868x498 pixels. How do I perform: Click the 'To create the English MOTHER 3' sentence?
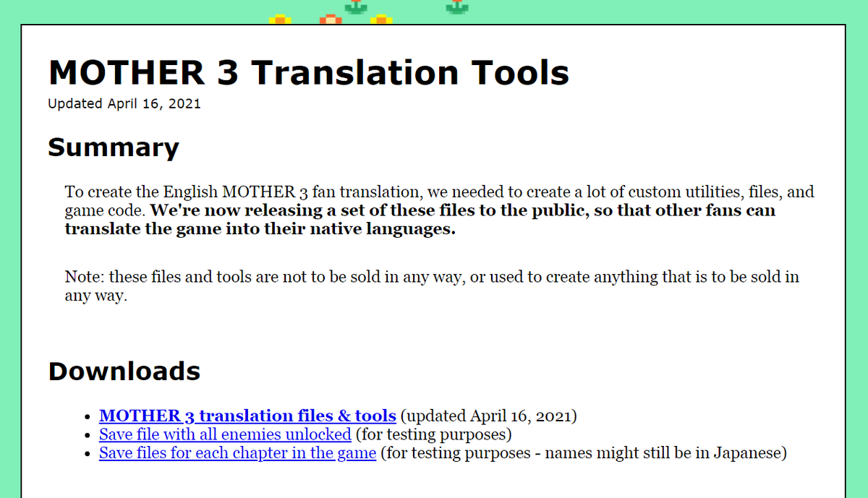pyautogui.click(x=440, y=202)
